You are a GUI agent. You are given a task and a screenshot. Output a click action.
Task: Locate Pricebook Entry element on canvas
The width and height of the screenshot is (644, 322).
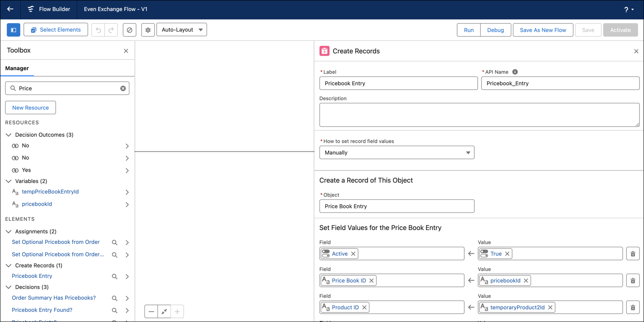pyautogui.click(x=114, y=277)
